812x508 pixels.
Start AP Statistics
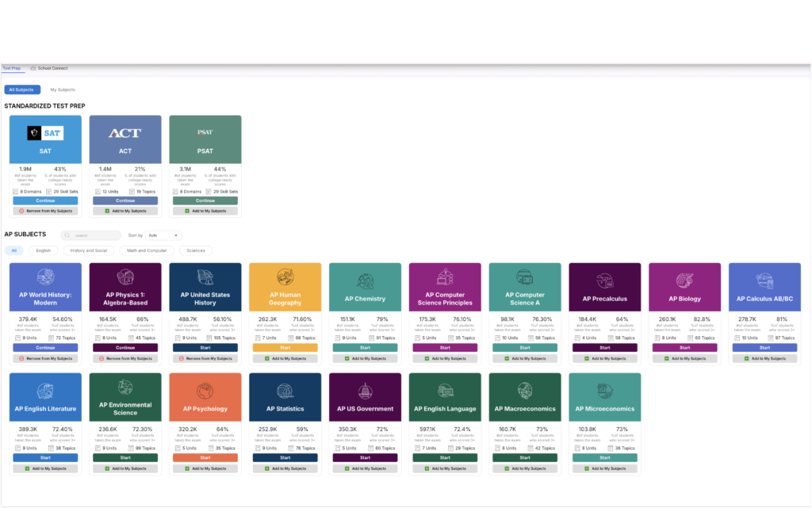coord(285,458)
